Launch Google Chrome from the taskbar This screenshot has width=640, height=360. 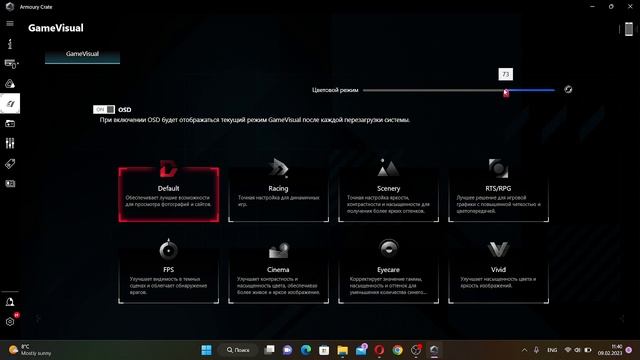(398, 350)
